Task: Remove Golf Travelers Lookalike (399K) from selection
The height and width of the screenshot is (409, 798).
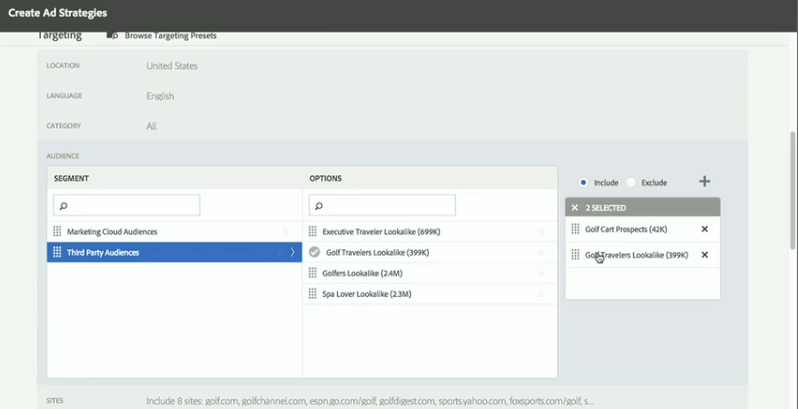Action: (x=705, y=255)
